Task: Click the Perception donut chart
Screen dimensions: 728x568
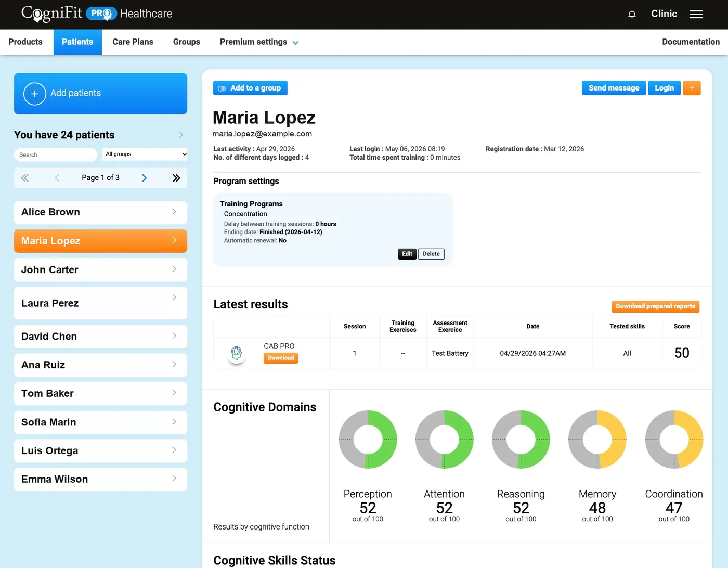Action: click(368, 440)
